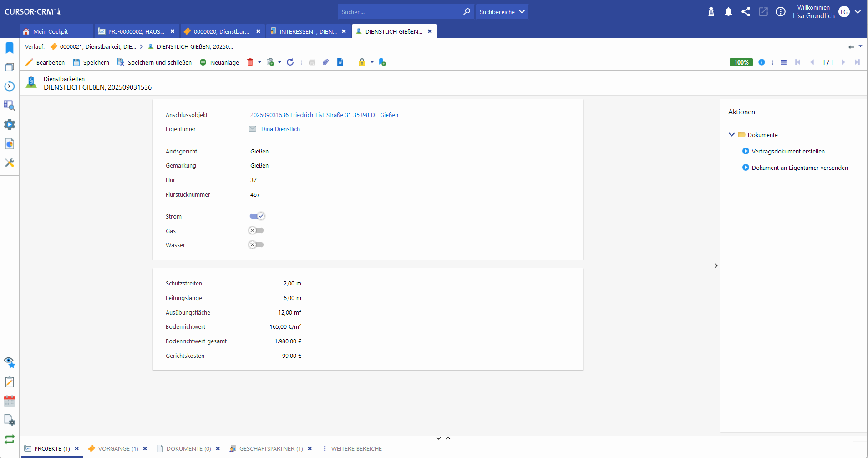Click the attachment paperclip icon
Screen dimensions: 868x458
pos(325,62)
